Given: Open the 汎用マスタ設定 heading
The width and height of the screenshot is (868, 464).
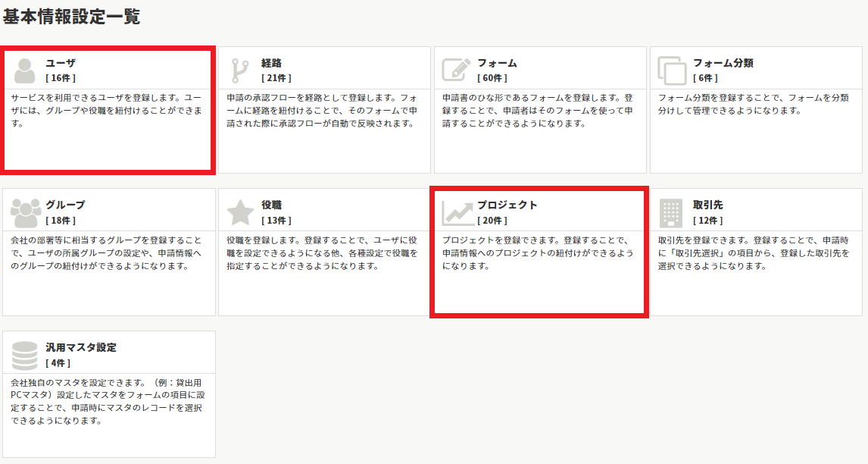Looking at the screenshot, I should pyautogui.click(x=81, y=347).
